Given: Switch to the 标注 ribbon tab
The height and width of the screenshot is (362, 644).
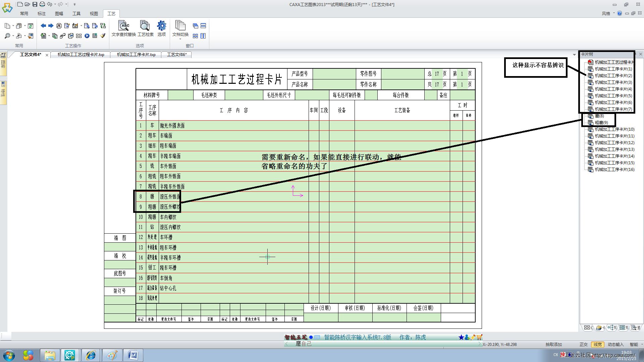Looking at the screenshot, I should coord(41,13).
